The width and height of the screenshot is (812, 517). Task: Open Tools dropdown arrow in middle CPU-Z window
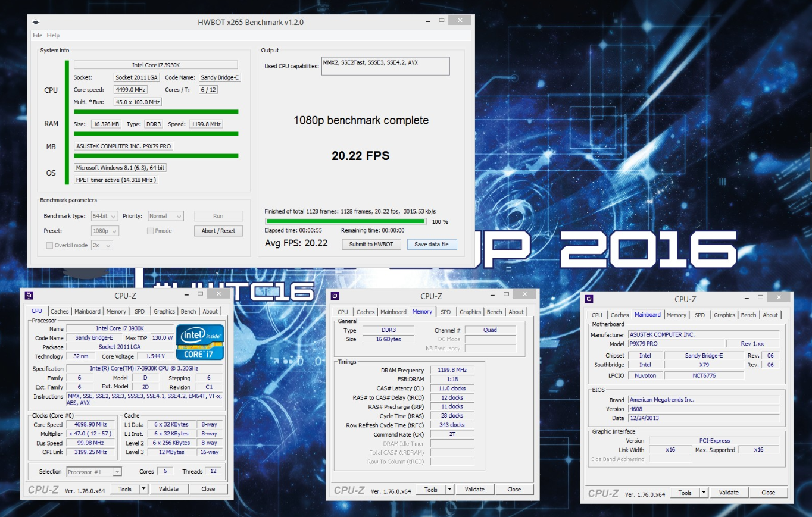(x=449, y=490)
